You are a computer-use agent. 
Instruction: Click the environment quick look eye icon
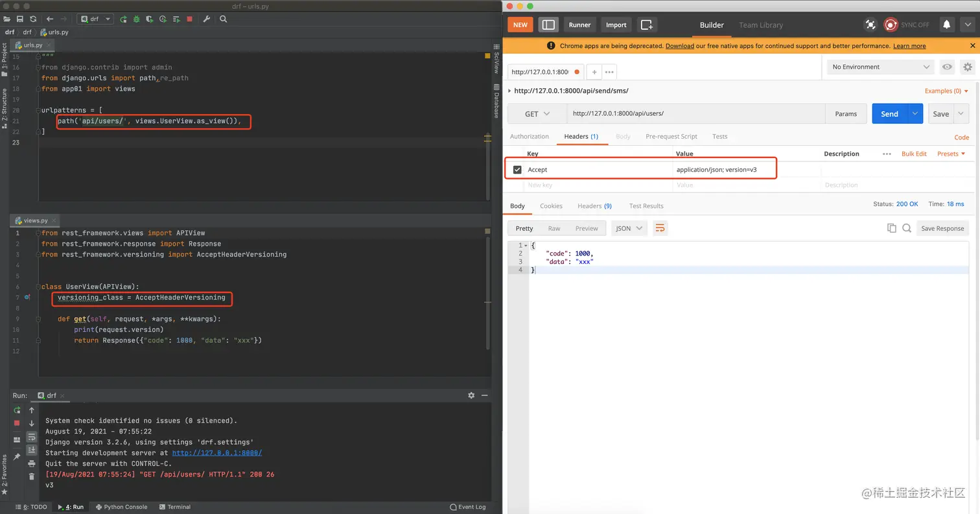pyautogui.click(x=948, y=67)
